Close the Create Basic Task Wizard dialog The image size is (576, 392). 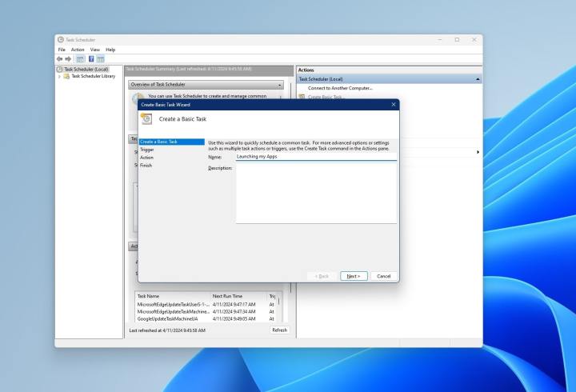394,105
